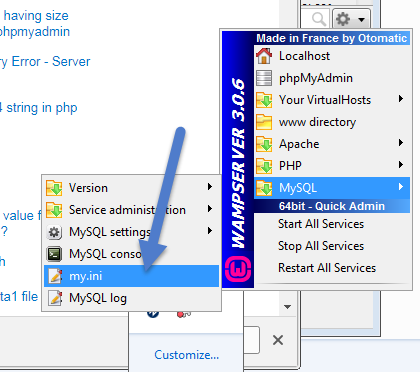
Task: Open the MySQL log entry
Action: point(131,298)
